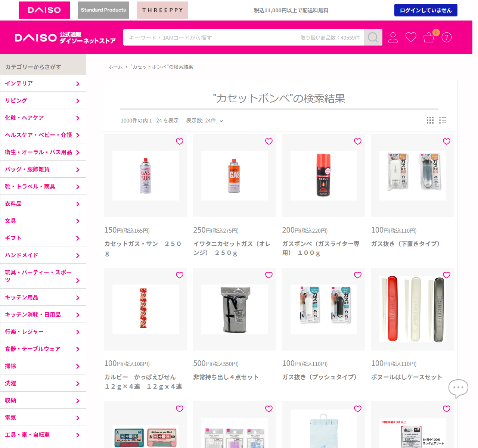Switch to the Standard Products tab
This screenshot has height=448, width=478.
click(x=103, y=10)
